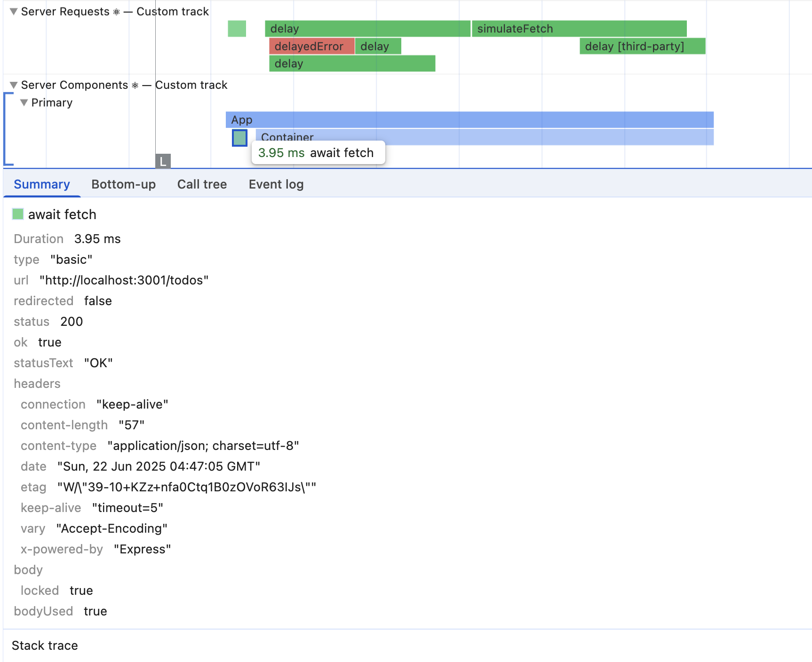Click the outlined await fetch block under App

click(x=239, y=138)
